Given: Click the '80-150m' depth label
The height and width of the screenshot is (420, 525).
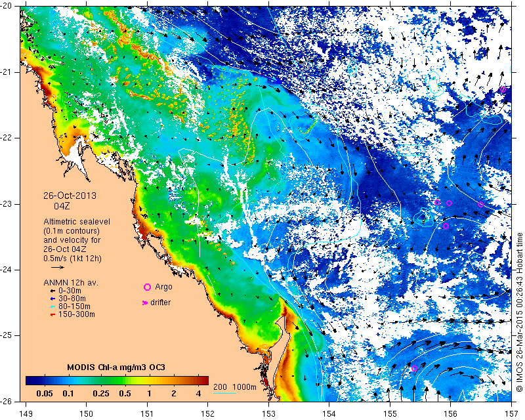Looking at the screenshot, I should click(74, 306).
